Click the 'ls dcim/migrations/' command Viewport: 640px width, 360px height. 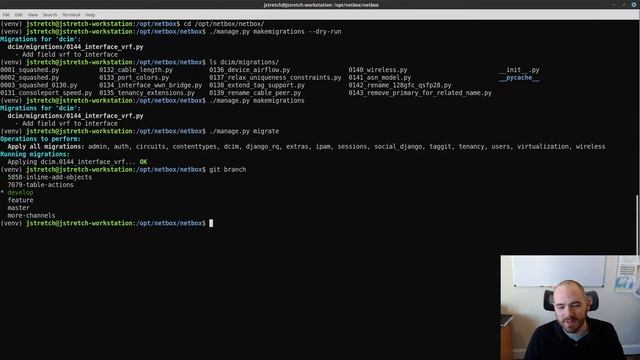[244, 62]
